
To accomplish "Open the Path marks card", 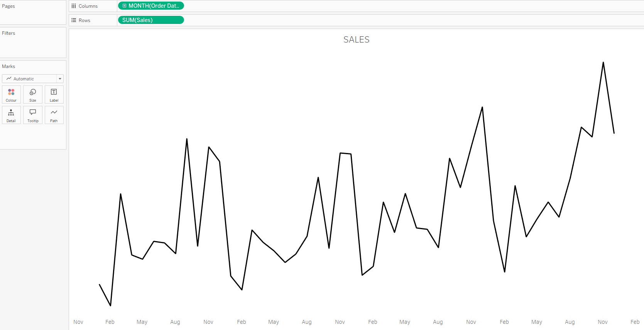I will pyautogui.click(x=54, y=115).
